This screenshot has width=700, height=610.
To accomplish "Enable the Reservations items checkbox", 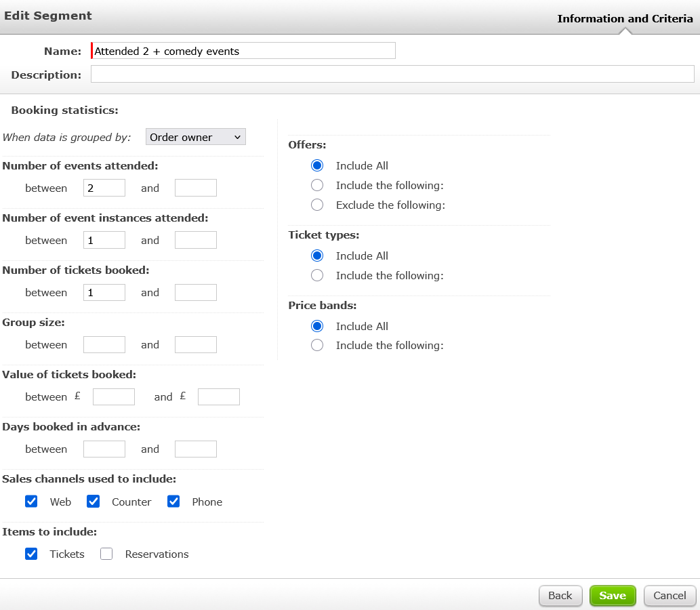I will (106, 554).
